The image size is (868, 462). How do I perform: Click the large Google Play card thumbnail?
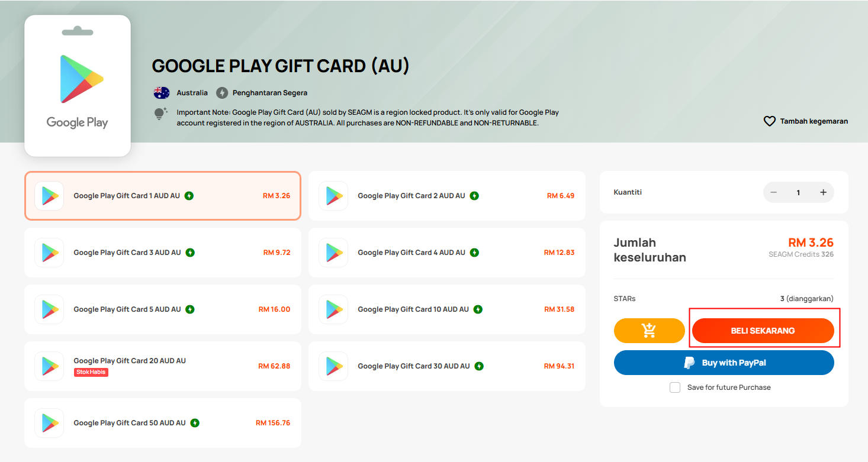point(78,86)
